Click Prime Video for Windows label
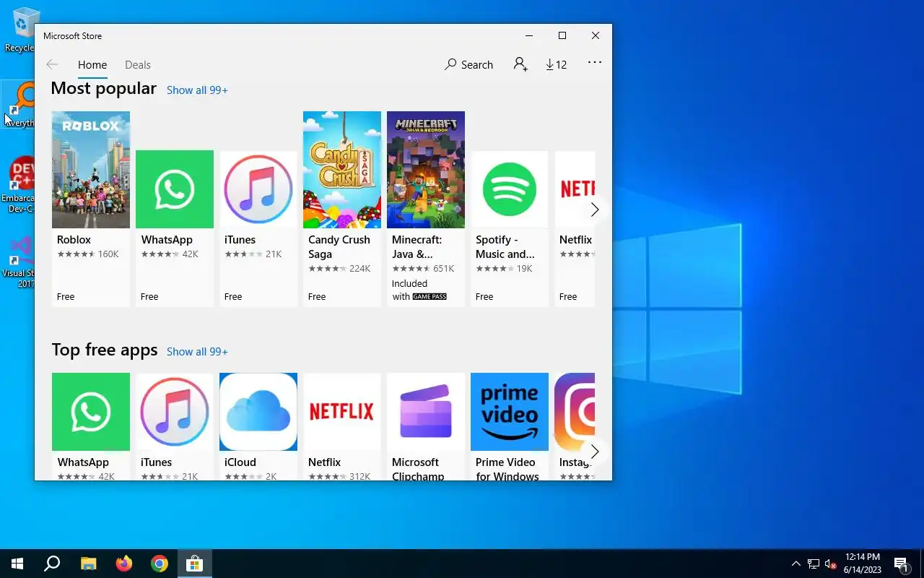Viewport: 924px width, 578px height. [507, 469]
